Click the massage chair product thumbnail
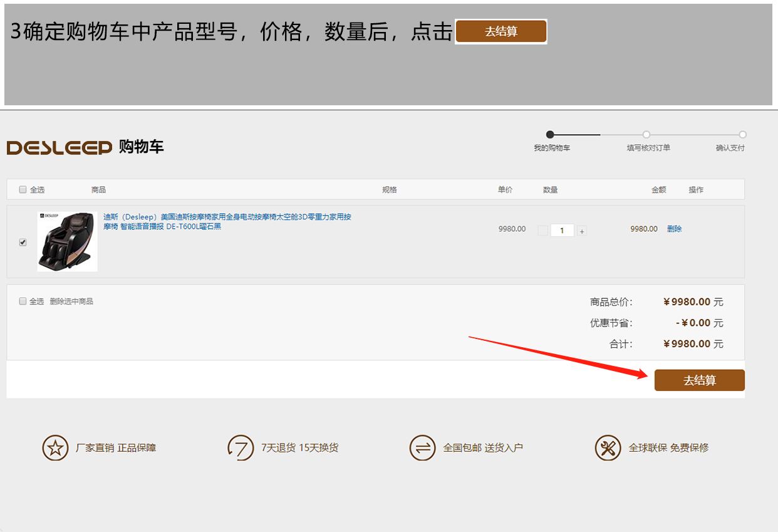Viewport: 778px width, 532px height. pos(67,241)
